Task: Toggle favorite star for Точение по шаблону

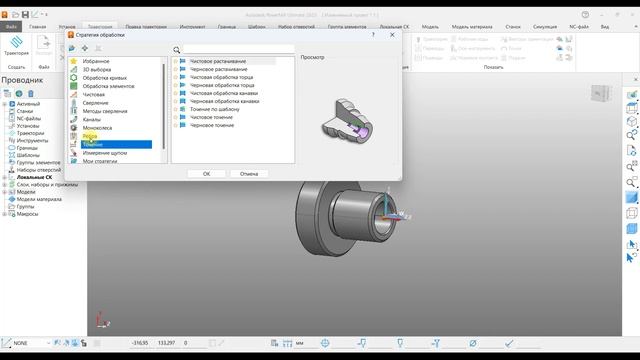Action: 176,109
